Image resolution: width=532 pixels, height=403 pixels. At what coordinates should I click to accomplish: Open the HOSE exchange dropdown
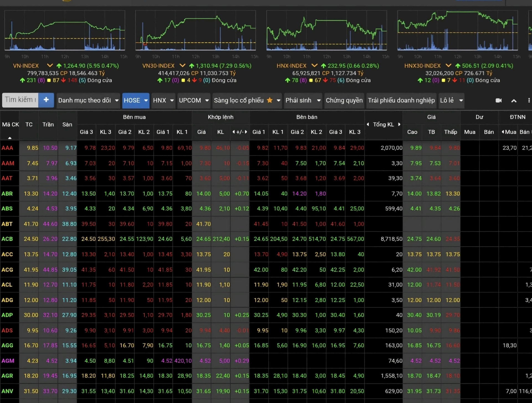[x=135, y=100]
